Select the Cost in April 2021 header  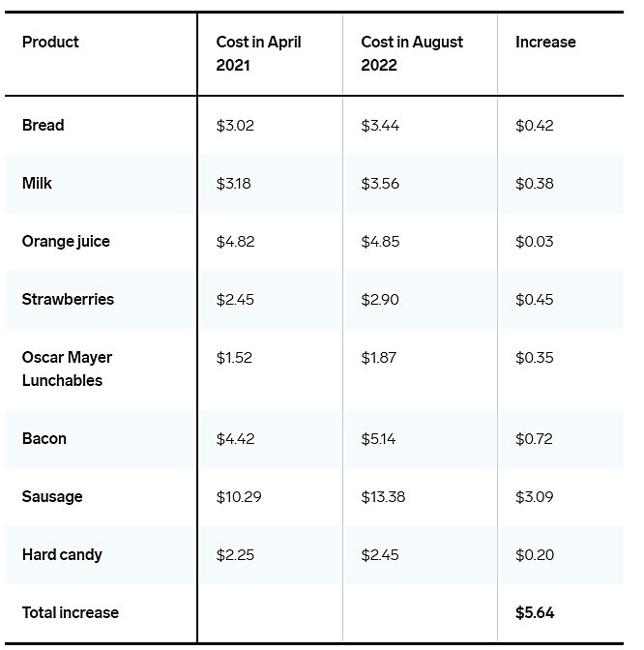coord(258,53)
